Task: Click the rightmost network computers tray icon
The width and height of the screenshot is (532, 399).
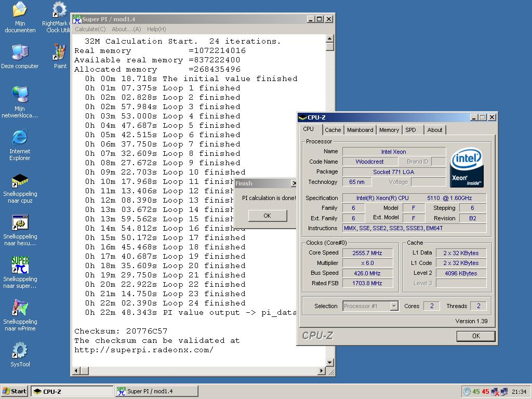Action: [x=504, y=392]
